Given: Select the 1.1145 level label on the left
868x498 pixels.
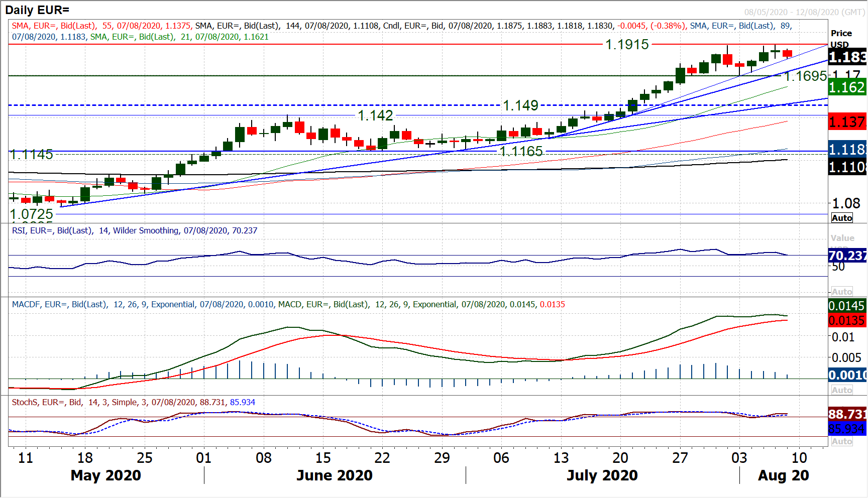Looking at the screenshot, I should 31,155.
